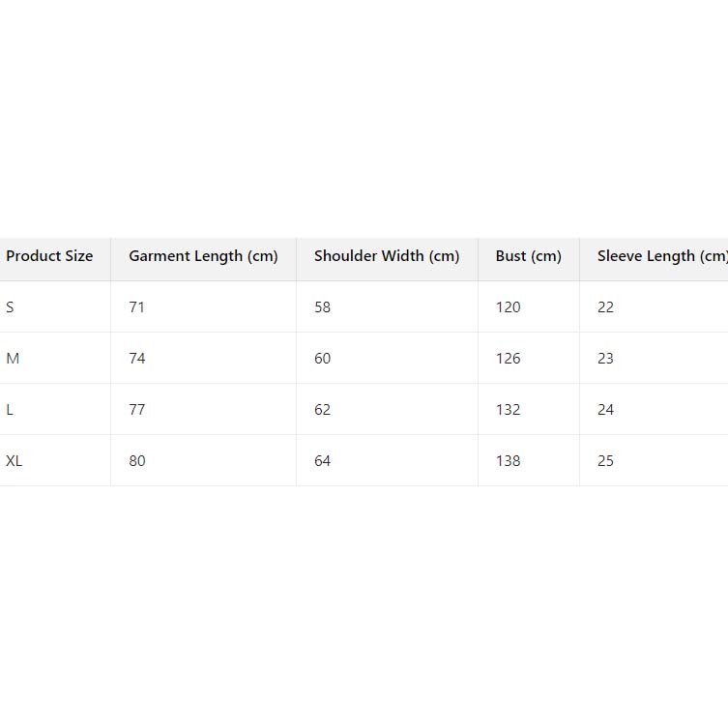
Task: Select the size XL row label
Action: [15, 461]
